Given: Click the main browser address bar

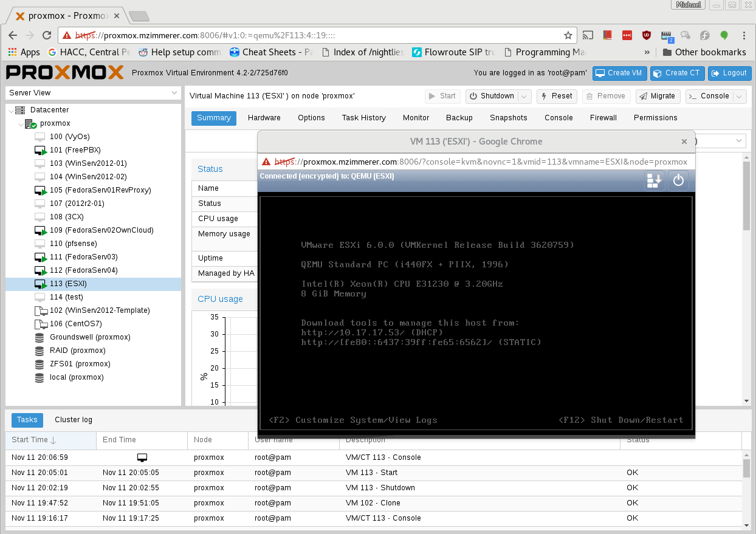Looking at the screenshot, I should point(316,35).
